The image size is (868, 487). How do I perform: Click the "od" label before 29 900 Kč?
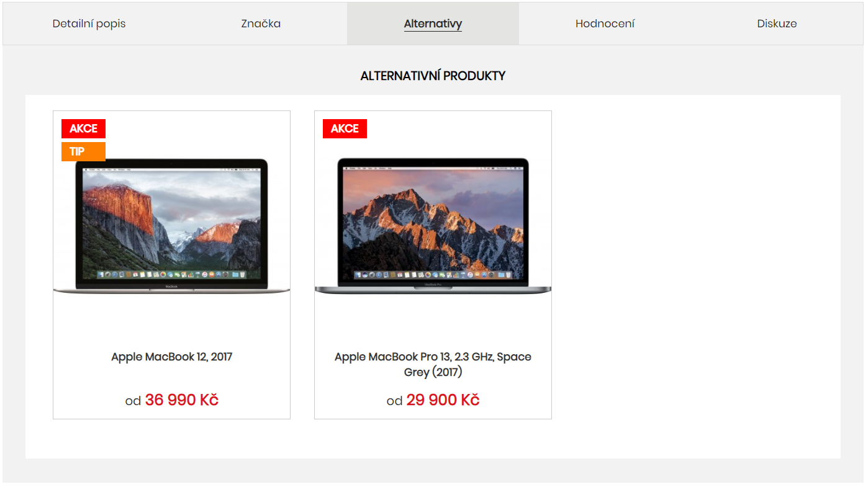[394, 401]
